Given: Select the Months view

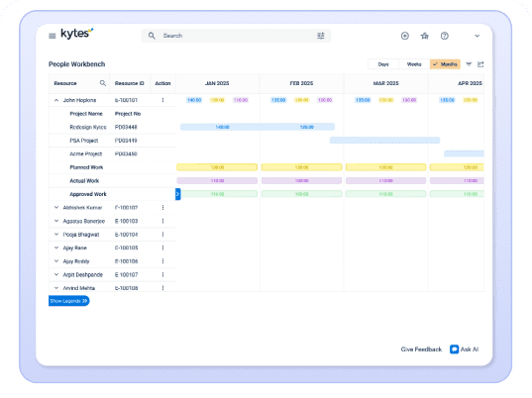Looking at the screenshot, I should point(445,64).
